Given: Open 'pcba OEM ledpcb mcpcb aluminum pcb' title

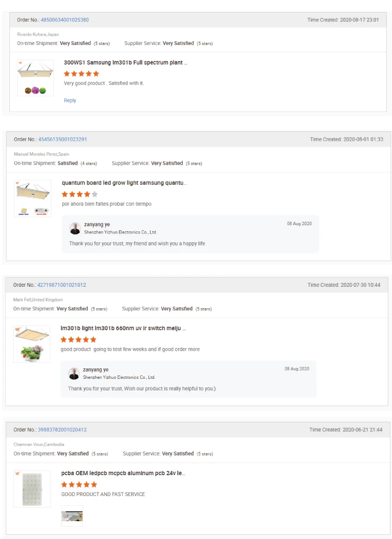Looking at the screenshot, I should (x=123, y=474).
